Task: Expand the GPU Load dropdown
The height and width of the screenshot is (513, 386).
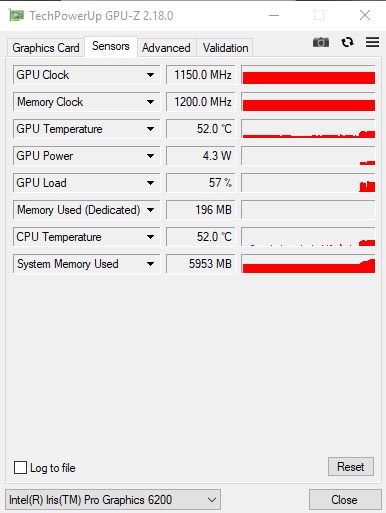Action: click(150, 183)
